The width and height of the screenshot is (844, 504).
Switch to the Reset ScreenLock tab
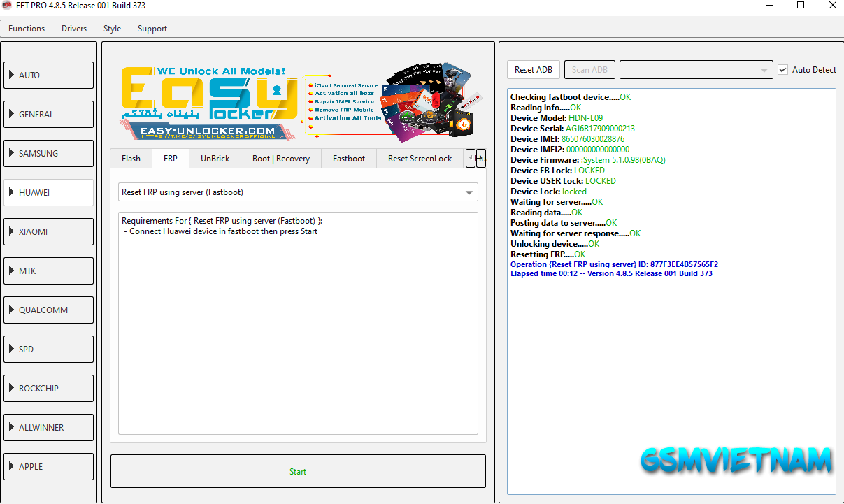420,159
